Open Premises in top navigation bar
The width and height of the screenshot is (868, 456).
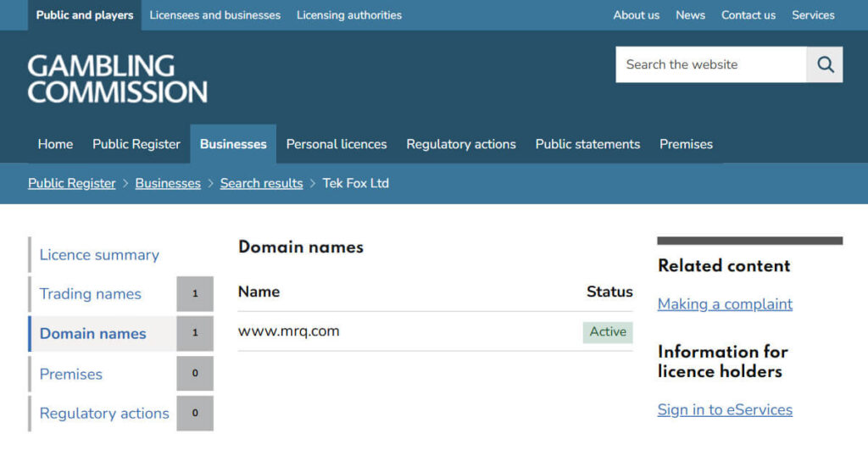coord(686,144)
